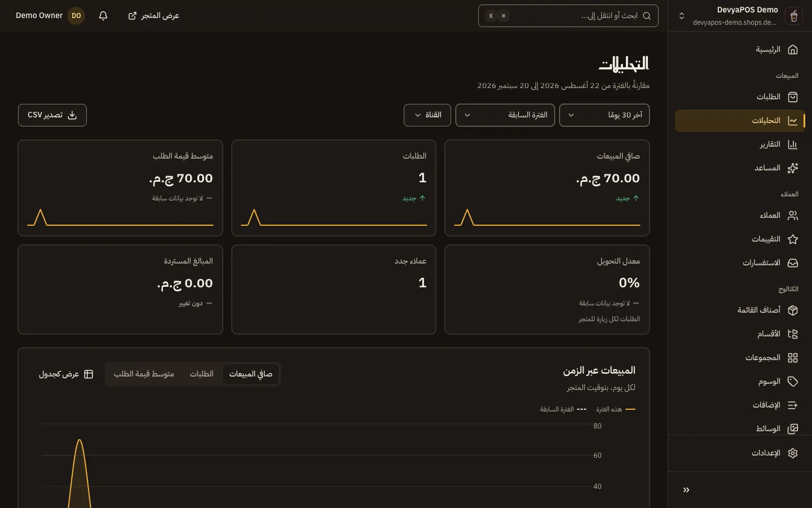Select التحليلات in the sidebar menu
Viewport: 812px width, 508px height.
coord(740,121)
